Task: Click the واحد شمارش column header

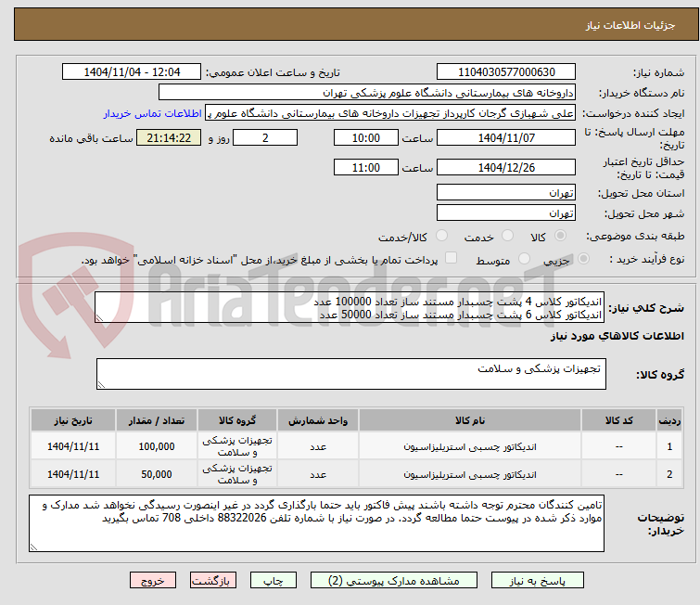Action: 317,420
